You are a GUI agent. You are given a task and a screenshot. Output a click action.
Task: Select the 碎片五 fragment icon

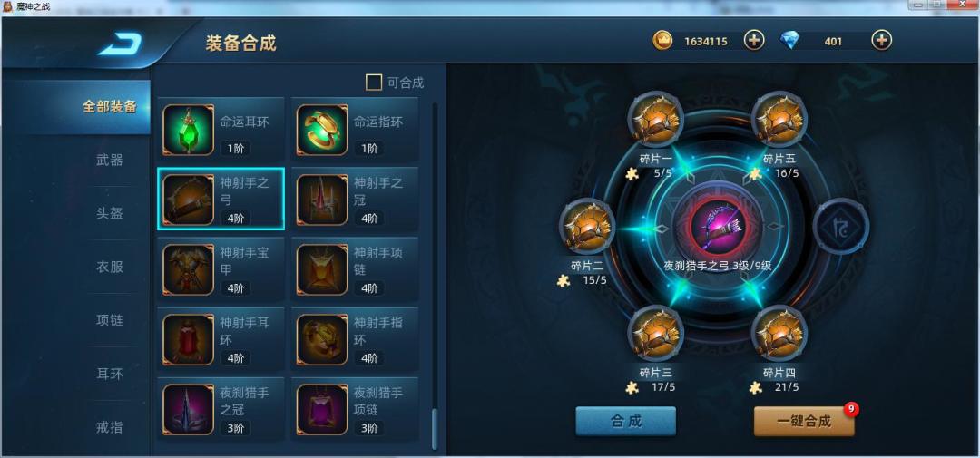click(x=779, y=120)
